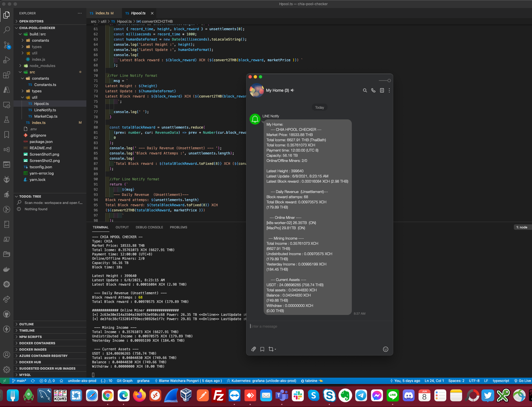Open Run and Debug view
The height and width of the screenshot is (407, 532).
pos(7,60)
